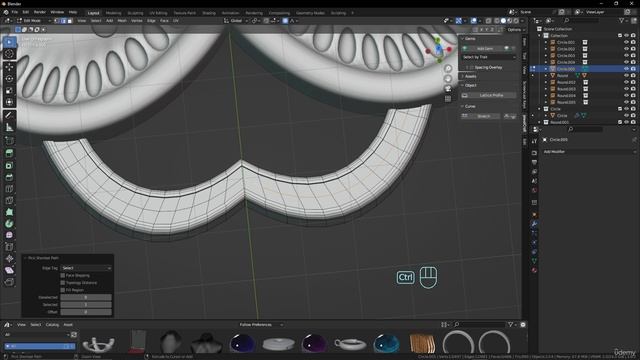Select the Edge Slide tool
The image size is (640, 360).
[9, 247]
